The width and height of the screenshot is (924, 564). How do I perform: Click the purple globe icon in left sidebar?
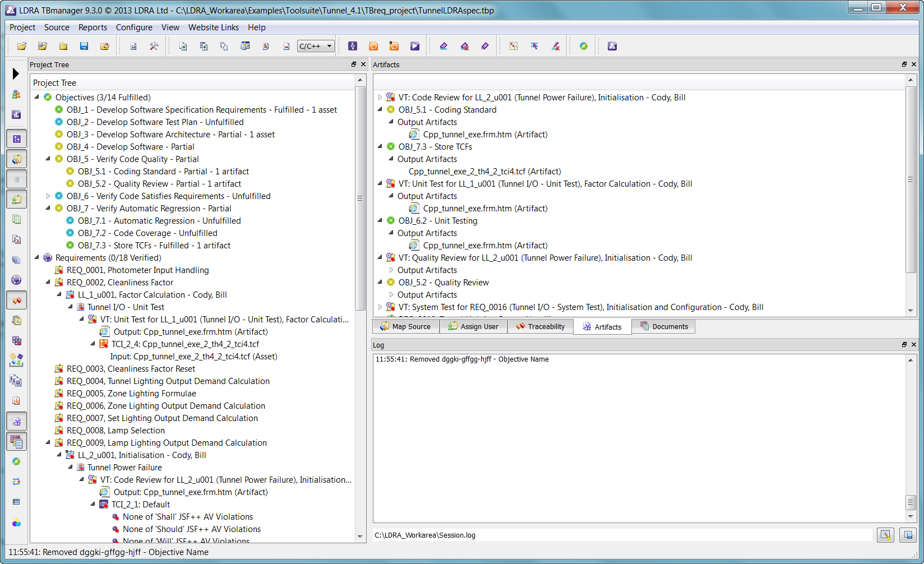[16, 280]
